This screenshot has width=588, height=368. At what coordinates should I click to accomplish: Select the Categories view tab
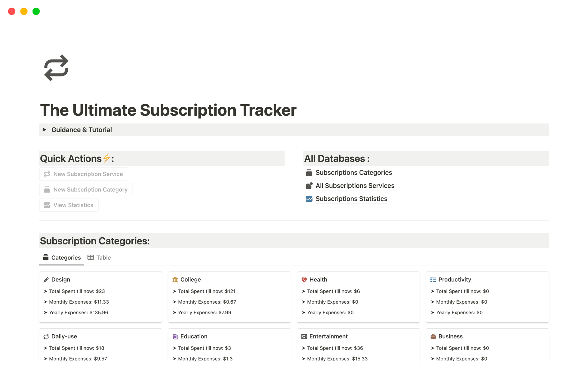[62, 258]
